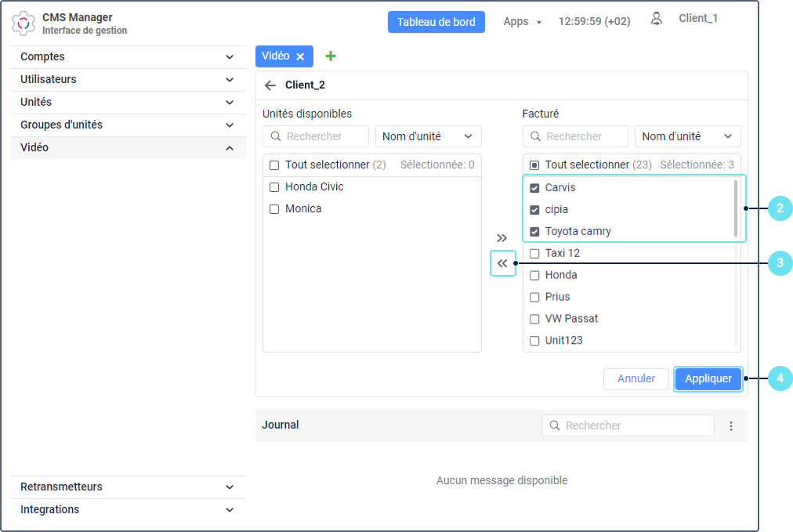The image size is (793, 532).
Task: Expand the Retransmetteurs menu item
Action: pyautogui.click(x=128, y=487)
